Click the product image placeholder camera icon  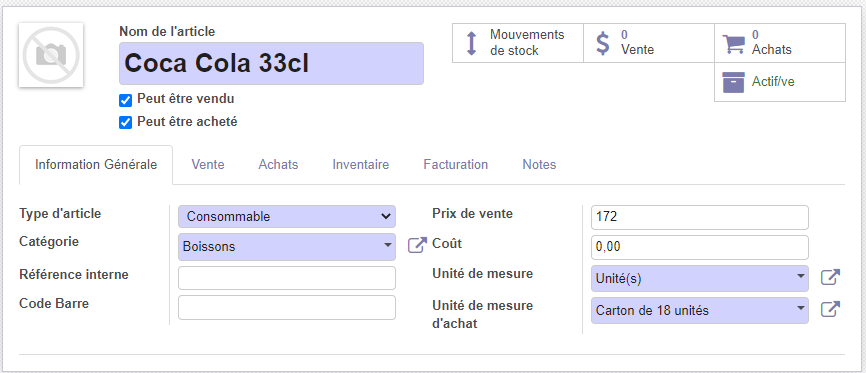[51, 55]
